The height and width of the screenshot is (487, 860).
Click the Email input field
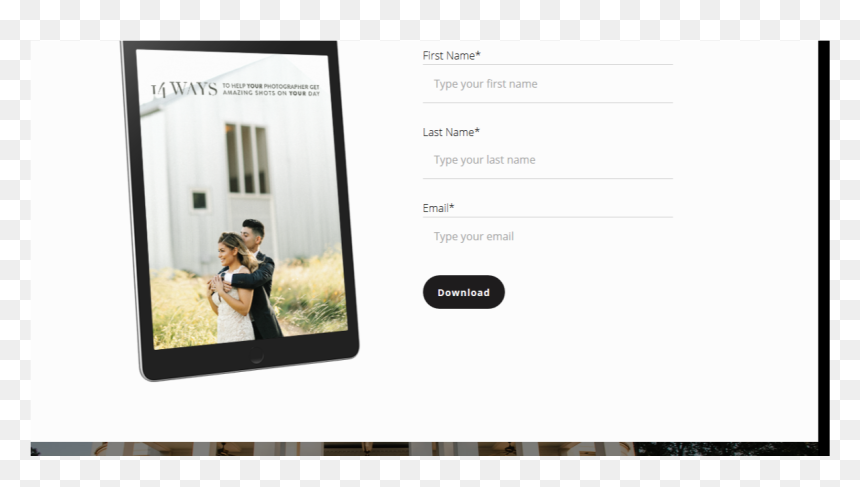click(547, 236)
